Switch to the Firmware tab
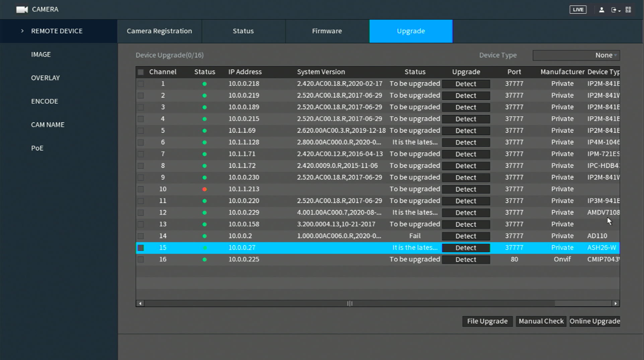644x360 pixels. [327, 31]
